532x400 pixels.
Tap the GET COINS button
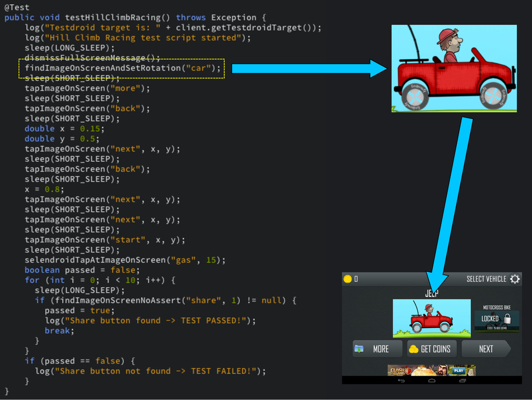(432, 349)
